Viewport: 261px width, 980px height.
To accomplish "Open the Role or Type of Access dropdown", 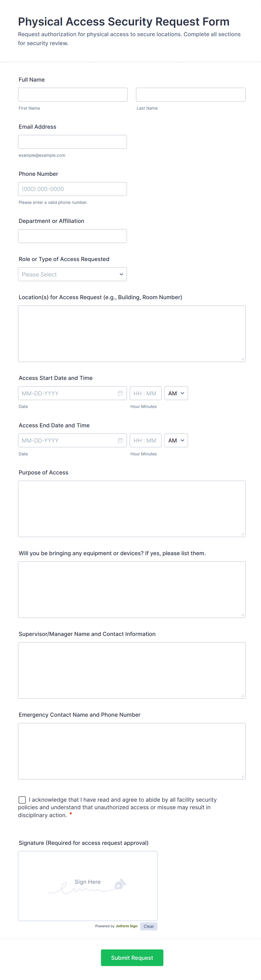I will click(x=72, y=274).
